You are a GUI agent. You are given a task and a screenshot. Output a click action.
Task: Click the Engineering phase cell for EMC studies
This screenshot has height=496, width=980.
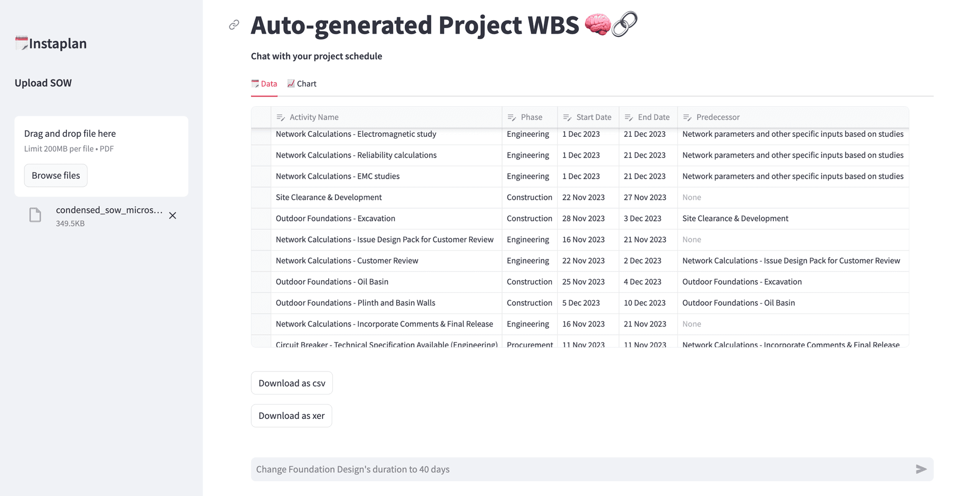tap(528, 177)
